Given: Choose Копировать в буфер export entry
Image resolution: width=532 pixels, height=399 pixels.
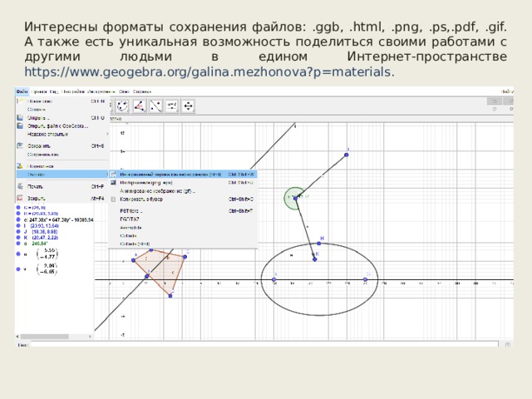Looking at the screenshot, I should tap(183, 199).
